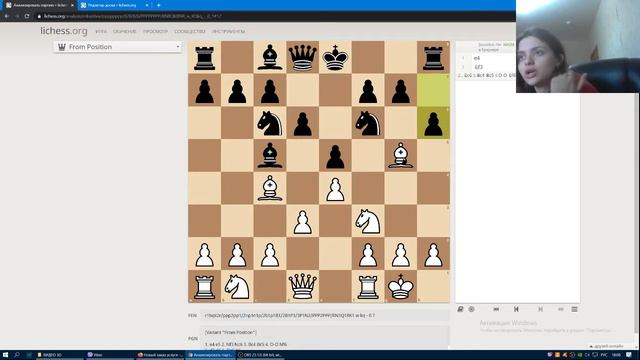Go forward in browser history

(17, 16)
